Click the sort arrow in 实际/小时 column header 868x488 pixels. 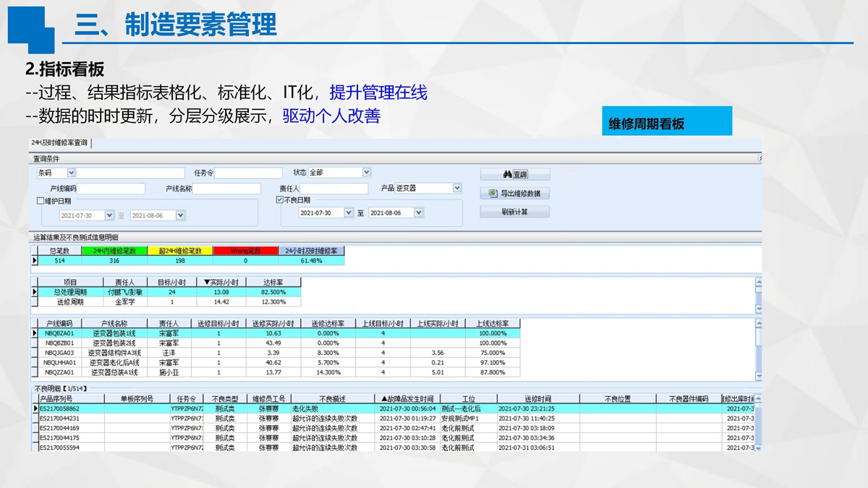tap(206, 282)
